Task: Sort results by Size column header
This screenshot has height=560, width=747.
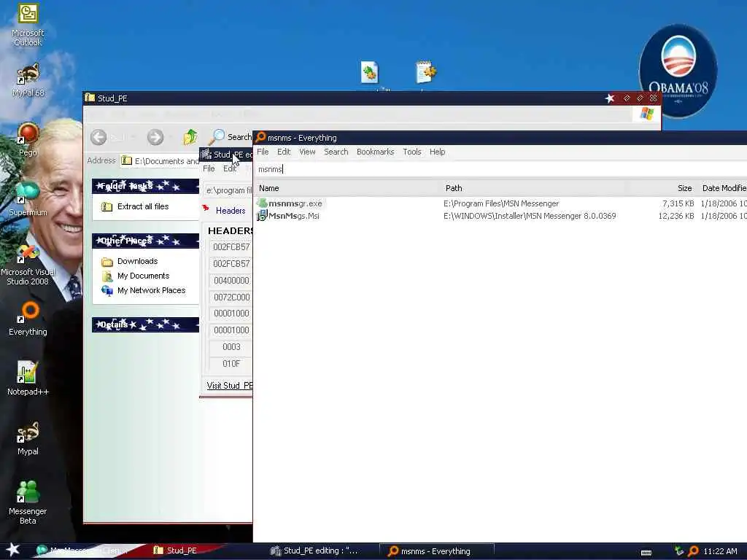Action: click(661, 188)
